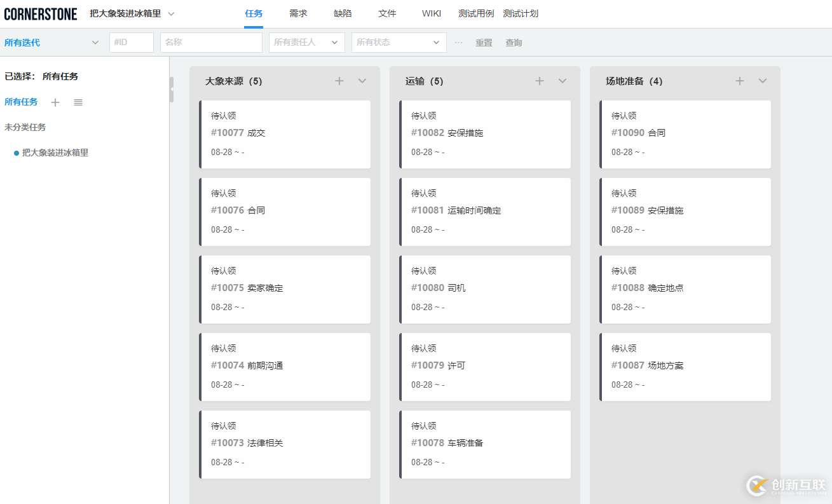Click the ellipsis icon for more filters
This screenshot has height=504, width=832.
(x=459, y=42)
